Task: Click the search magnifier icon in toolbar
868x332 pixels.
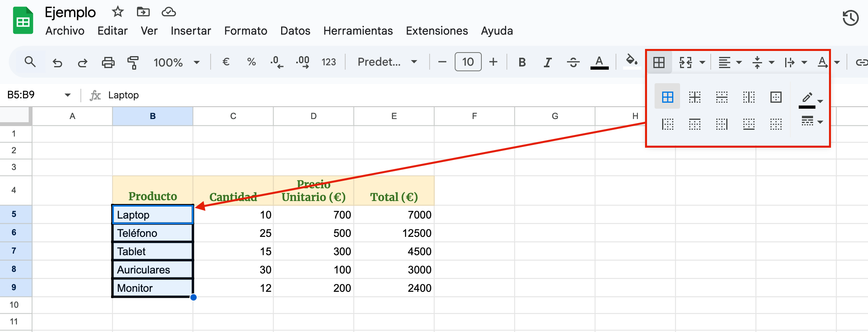Action: 30,62
